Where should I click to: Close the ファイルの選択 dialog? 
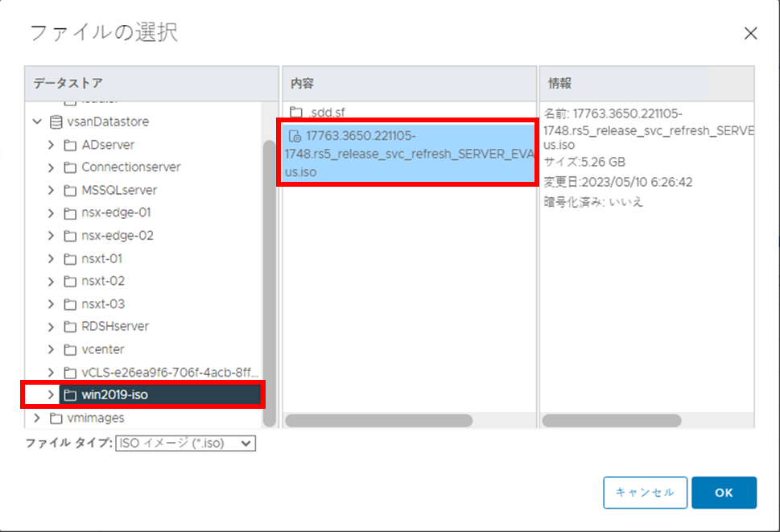point(750,33)
